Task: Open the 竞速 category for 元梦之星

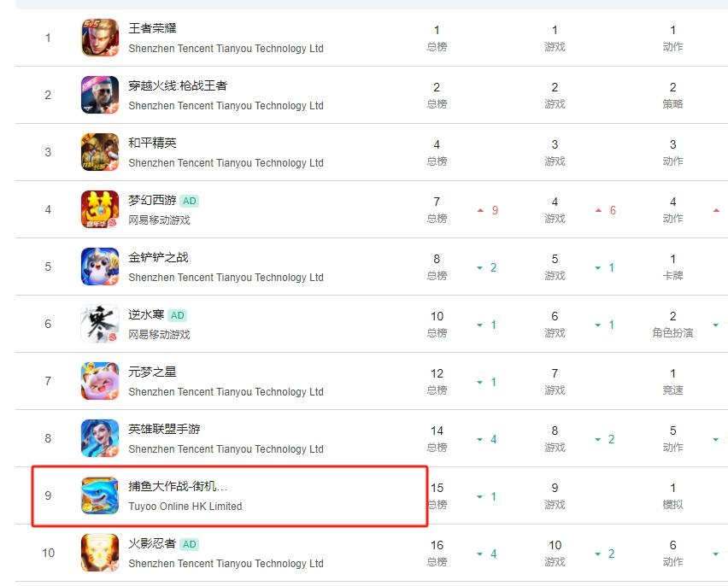Action: click(x=672, y=390)
